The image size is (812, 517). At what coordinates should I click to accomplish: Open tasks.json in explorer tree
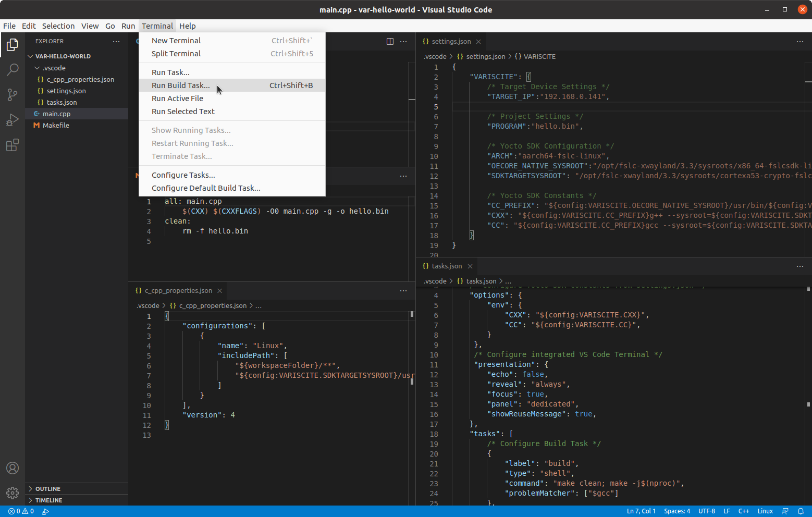tap(77, 103)
